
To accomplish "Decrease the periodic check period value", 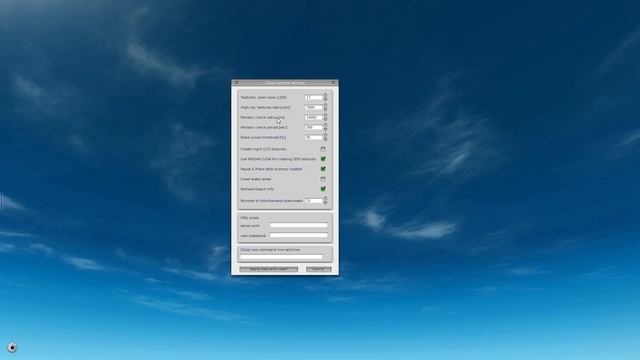I will [325, 129].
